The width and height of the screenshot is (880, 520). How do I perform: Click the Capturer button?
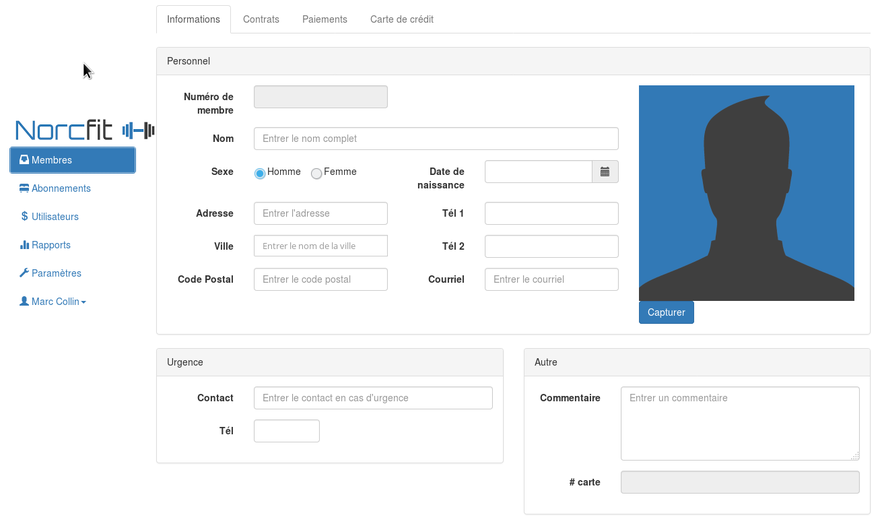click(x=666, y=312)
